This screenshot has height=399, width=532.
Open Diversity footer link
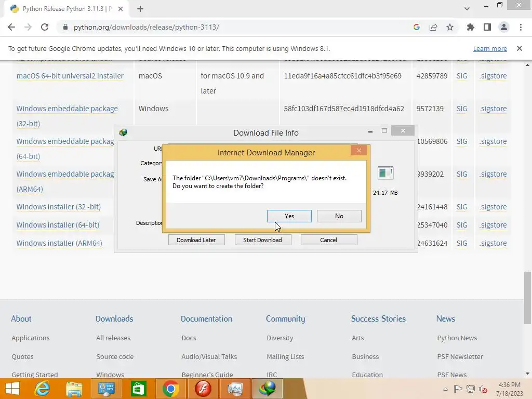coord(280,338)
